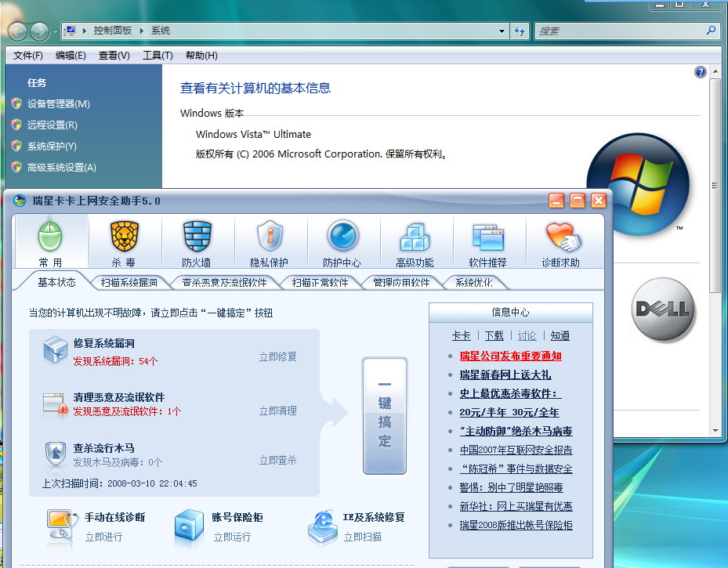Click the shield icon beside 高级系统设置(A)

tap(16, 167)
